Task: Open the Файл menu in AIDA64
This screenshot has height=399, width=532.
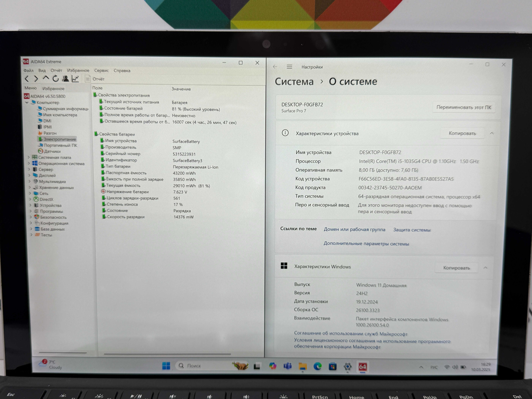Action: tap(29, 71)
